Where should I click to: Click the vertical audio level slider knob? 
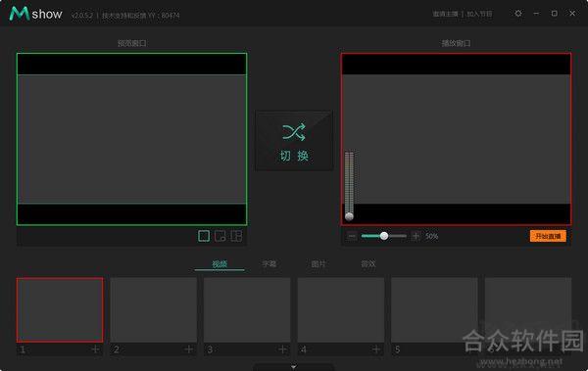pyautogui.click(x=349, y=216)
